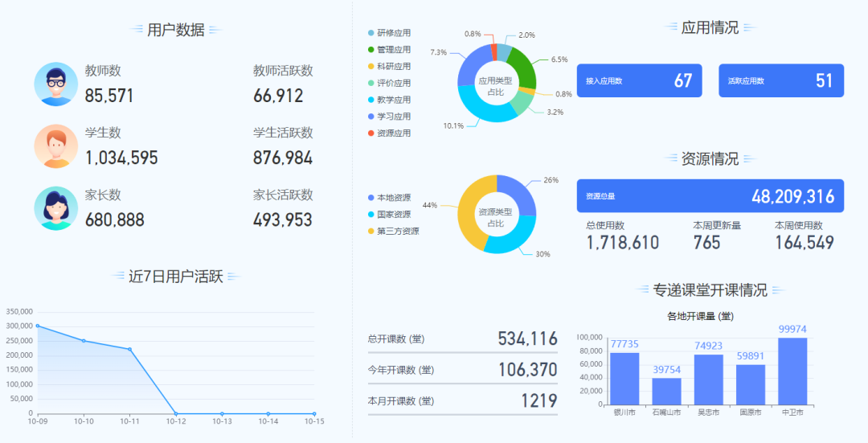868x443 pixels.
Task: Click the parent avatar icon
Action: click(x=55, y=208)
